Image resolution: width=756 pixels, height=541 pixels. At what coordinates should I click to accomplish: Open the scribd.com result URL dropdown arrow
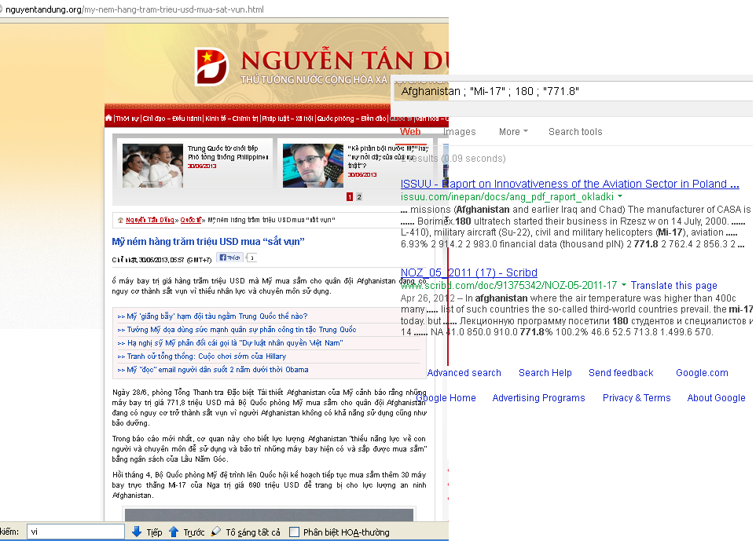coord(624,285)
